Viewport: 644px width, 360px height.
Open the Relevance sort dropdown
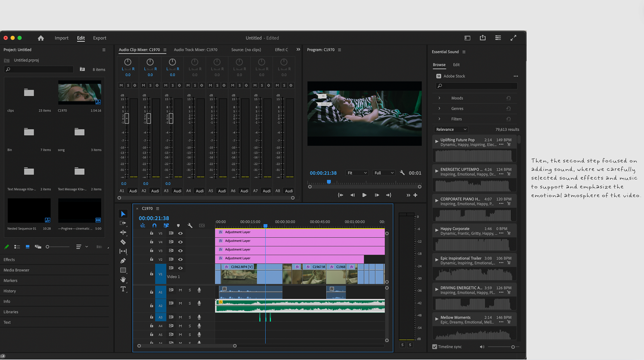click(451, 130)
